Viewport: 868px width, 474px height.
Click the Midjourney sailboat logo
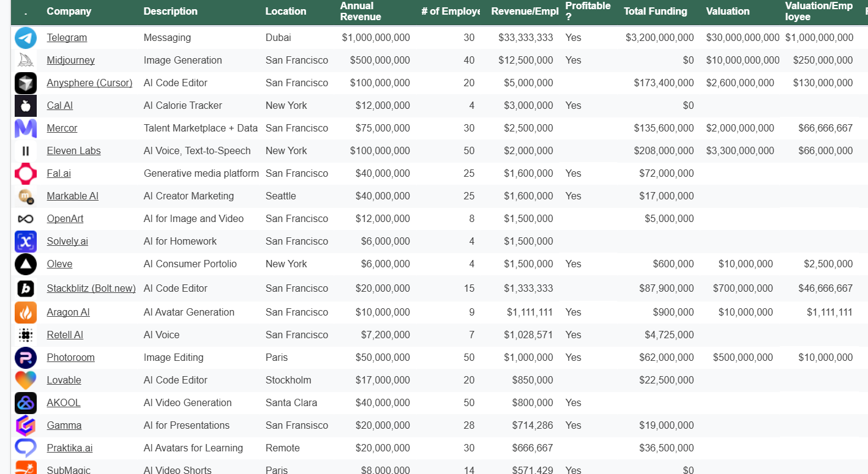coord(26,60)
